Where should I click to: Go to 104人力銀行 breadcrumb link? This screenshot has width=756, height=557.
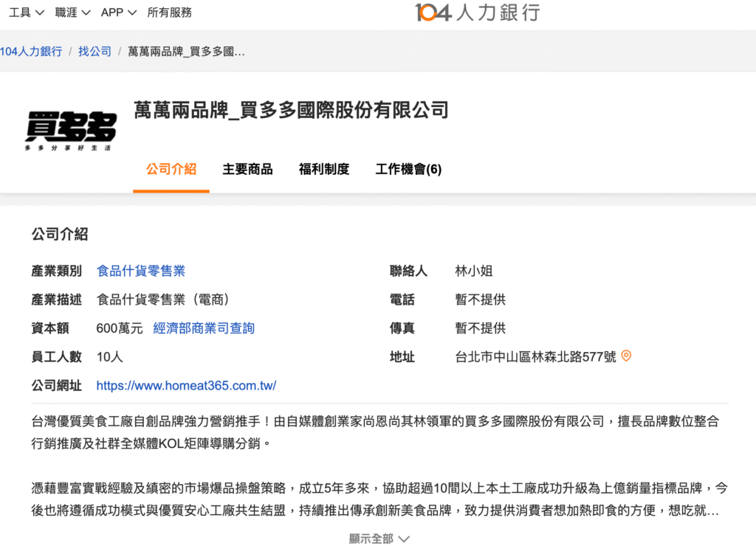pos(31,51)
